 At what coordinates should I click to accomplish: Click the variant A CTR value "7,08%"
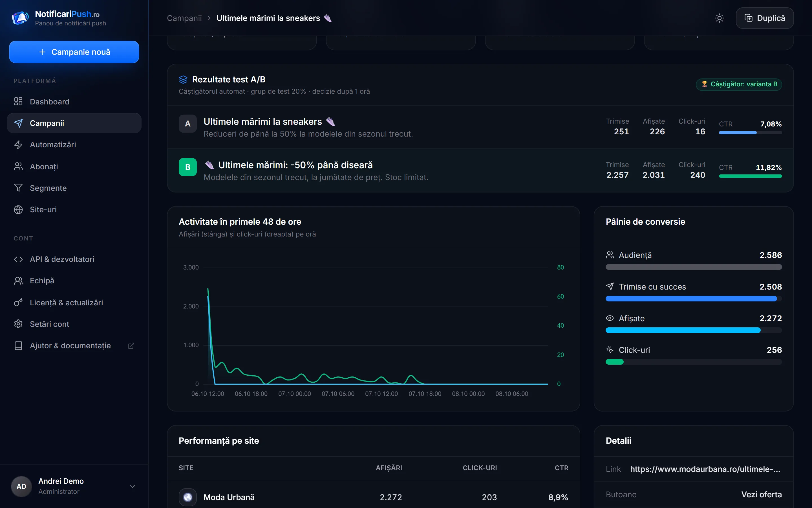pos(771,124)
